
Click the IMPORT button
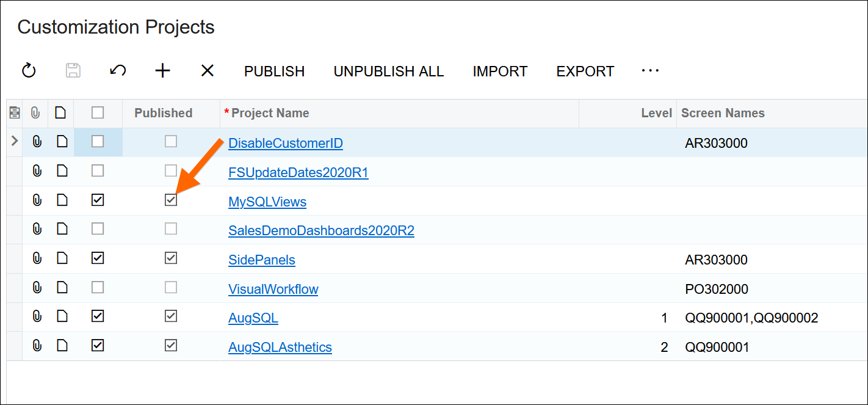pos(500,71)
